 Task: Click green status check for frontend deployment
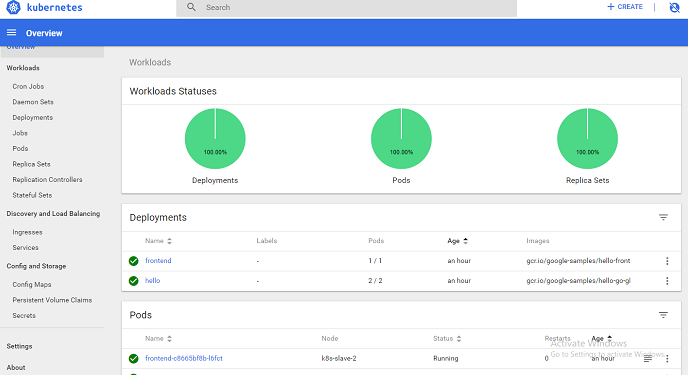pos(133,261)
